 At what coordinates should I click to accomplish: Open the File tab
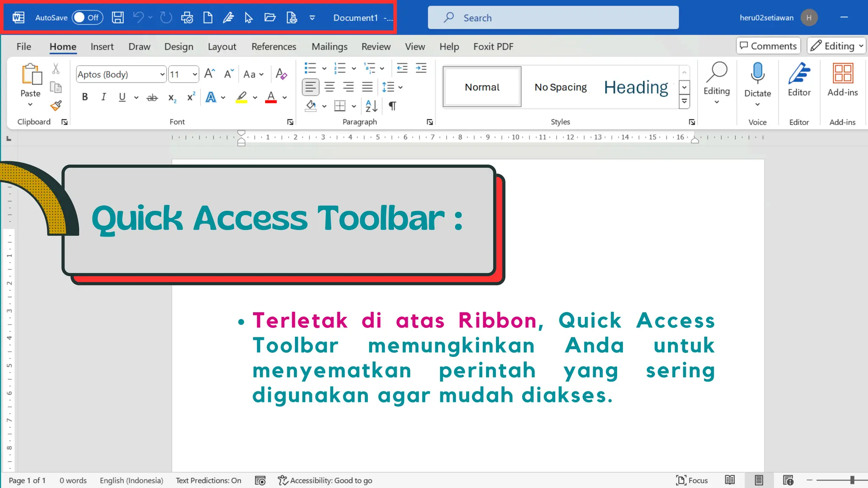pos(24,47)
